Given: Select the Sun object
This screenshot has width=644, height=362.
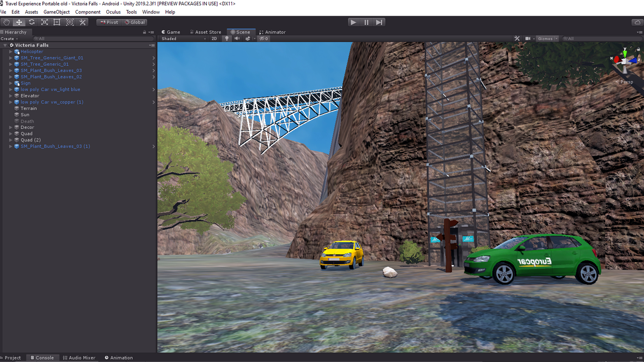Looking at the screenshot, I should pyautogui.click(x=25, y=115).
